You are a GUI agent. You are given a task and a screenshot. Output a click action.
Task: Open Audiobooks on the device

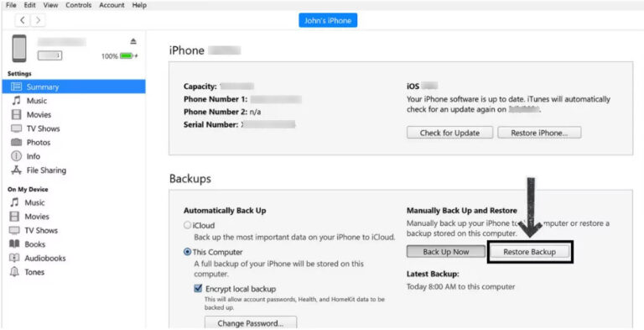(x=45, y=259)
